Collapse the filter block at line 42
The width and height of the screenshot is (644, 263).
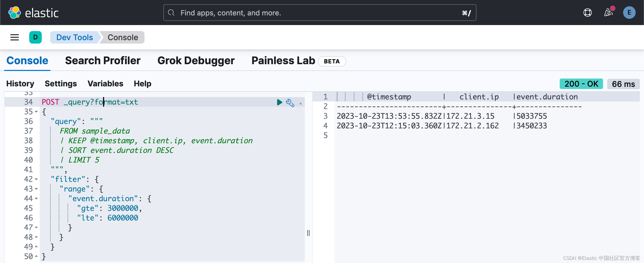pyautogui.click(x=36, y=179)
